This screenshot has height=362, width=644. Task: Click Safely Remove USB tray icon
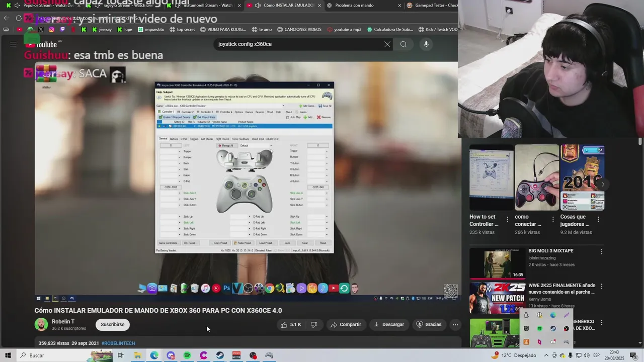(526, 315)
